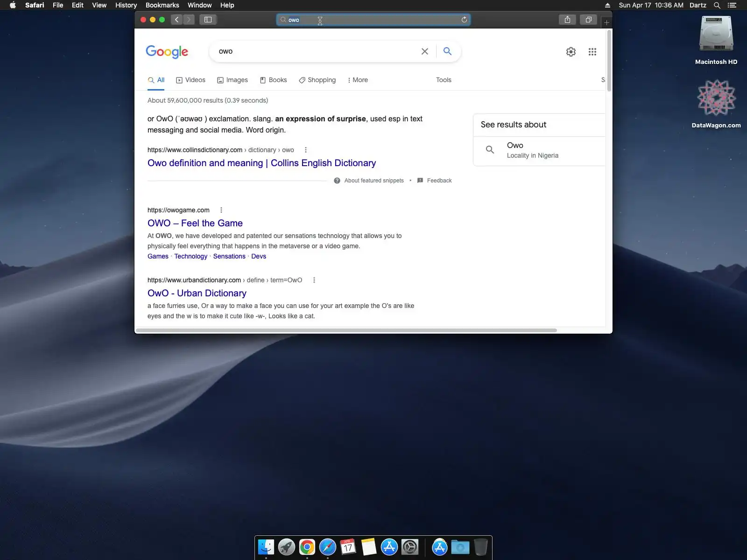The image size is (747, 560).
Task: Reload the page from the address bar
Action: point(464,20)
